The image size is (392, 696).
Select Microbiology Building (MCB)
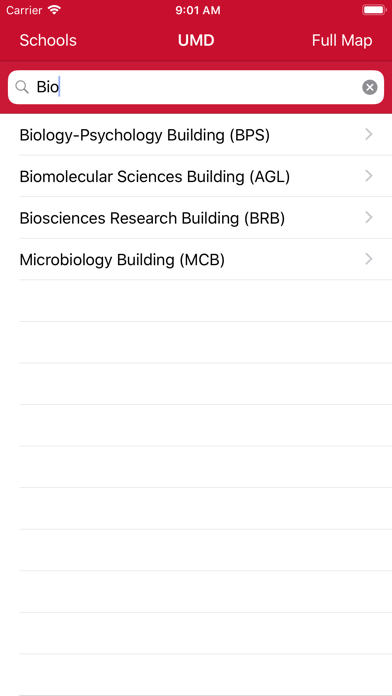pos(196,260)
